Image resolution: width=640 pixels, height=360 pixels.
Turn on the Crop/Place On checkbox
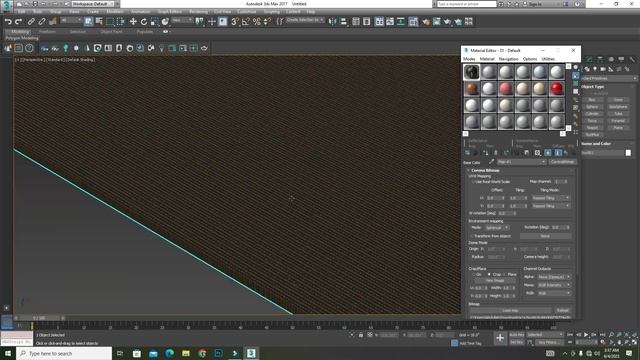coord(474,274)
